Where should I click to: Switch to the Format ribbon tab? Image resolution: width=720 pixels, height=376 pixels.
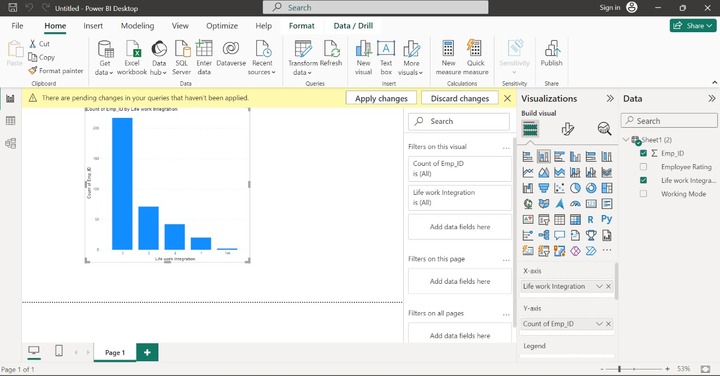click(302, 26)
